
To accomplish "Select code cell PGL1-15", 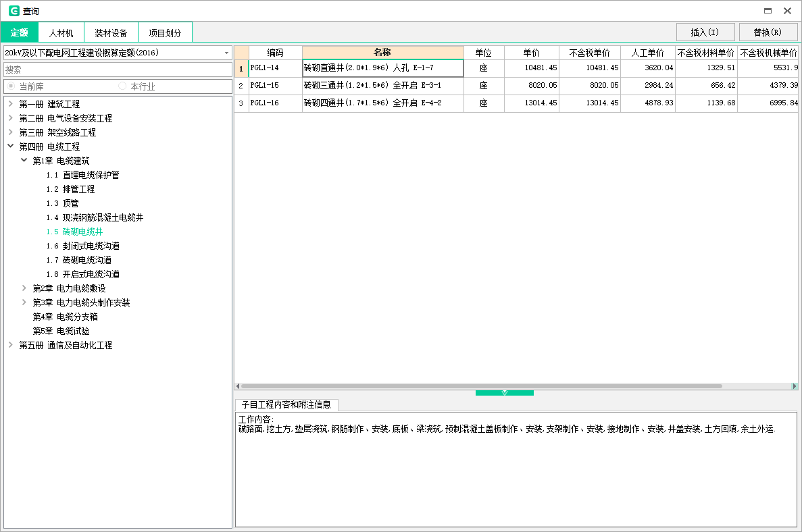I will [x=275, y=85].
